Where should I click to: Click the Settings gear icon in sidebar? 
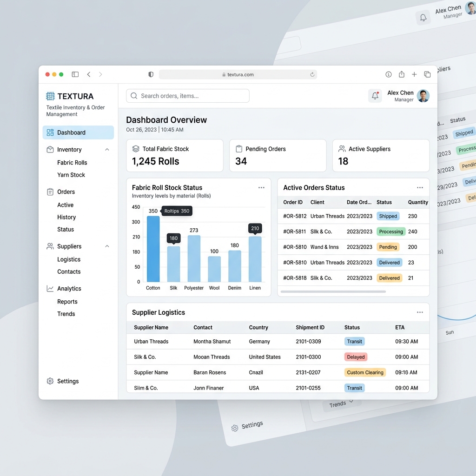50,381
